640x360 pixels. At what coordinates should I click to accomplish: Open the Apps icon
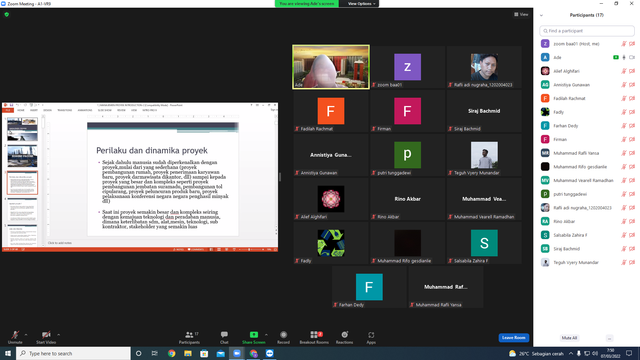pos(371,337)
